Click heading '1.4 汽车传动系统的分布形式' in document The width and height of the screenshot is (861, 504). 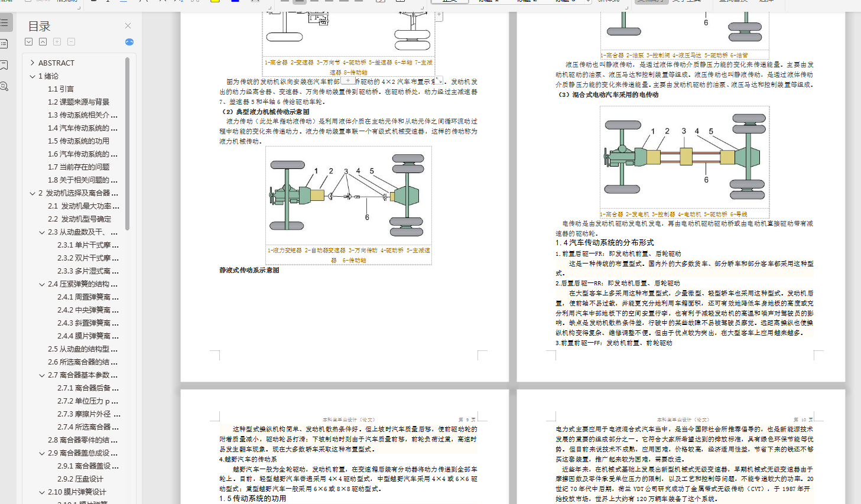605,243
